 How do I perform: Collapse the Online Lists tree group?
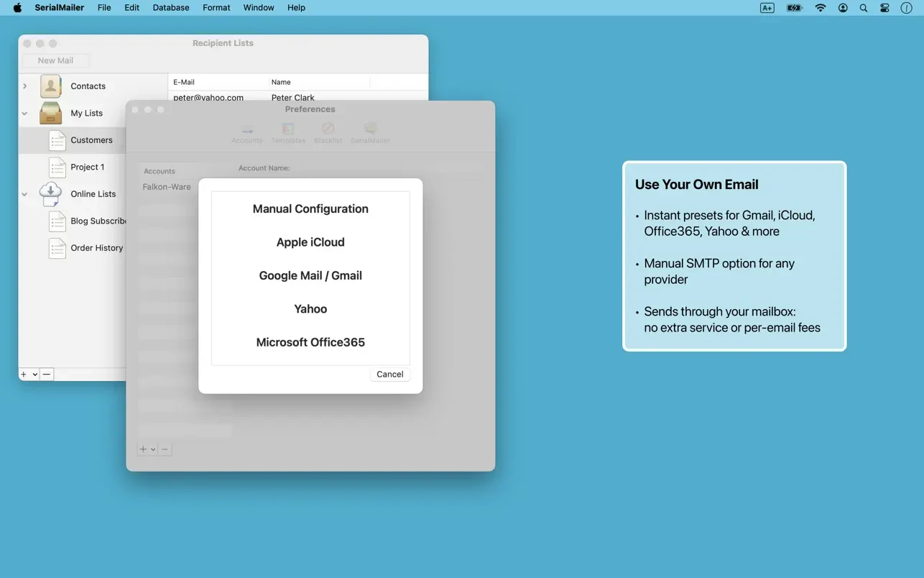(x=24, y=194)
